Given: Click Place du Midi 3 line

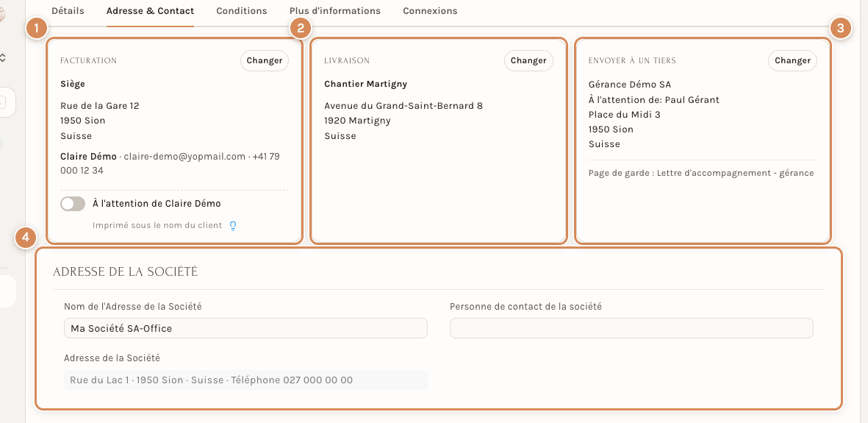Looking at the screenshot, I should [x=625, y=115].
